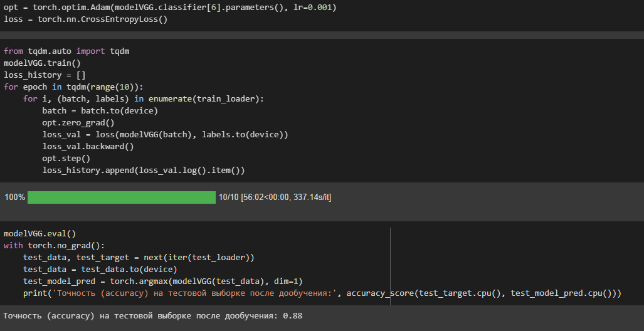Click the line 'with torch.no_grad():'
Viewport: 644px width, 331px height.
coord(54,246)
